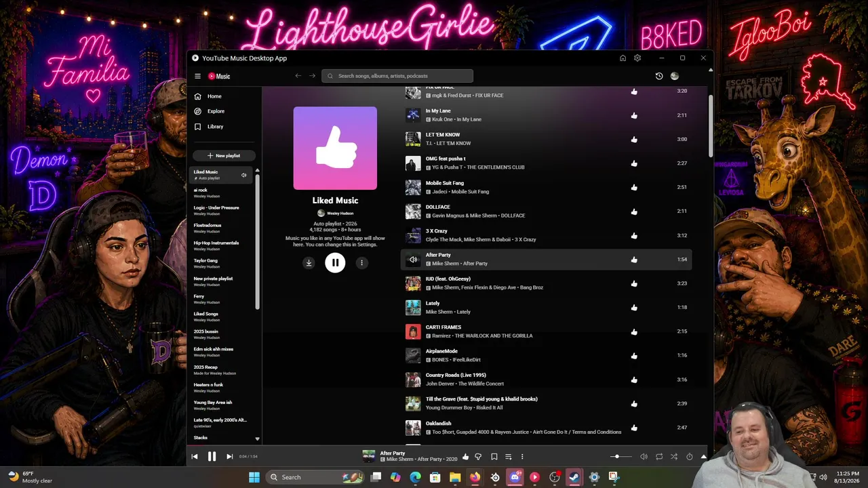The image size is (868, 488).
Task: Click speaker icon on 'After Party' row
Action: (413, 260)
